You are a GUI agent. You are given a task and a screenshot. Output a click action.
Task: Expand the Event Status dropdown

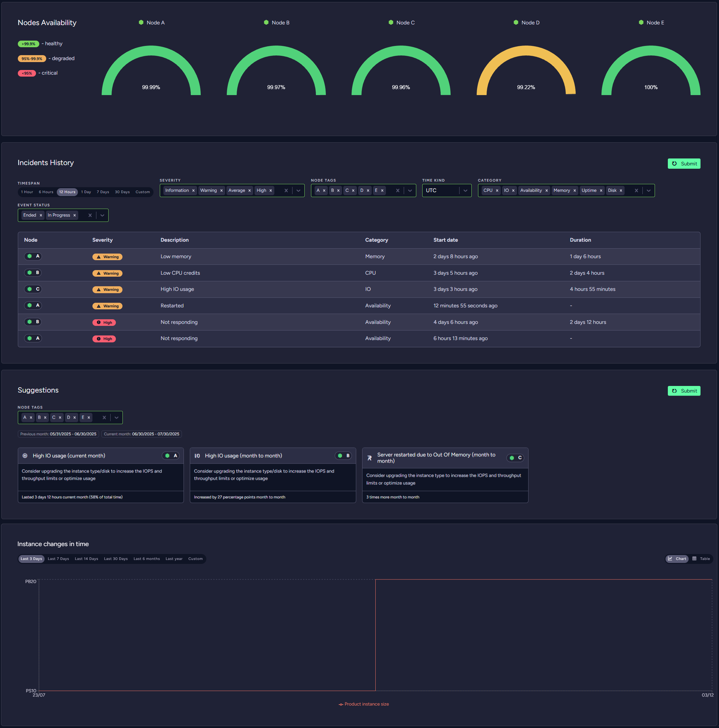[102, 216]
